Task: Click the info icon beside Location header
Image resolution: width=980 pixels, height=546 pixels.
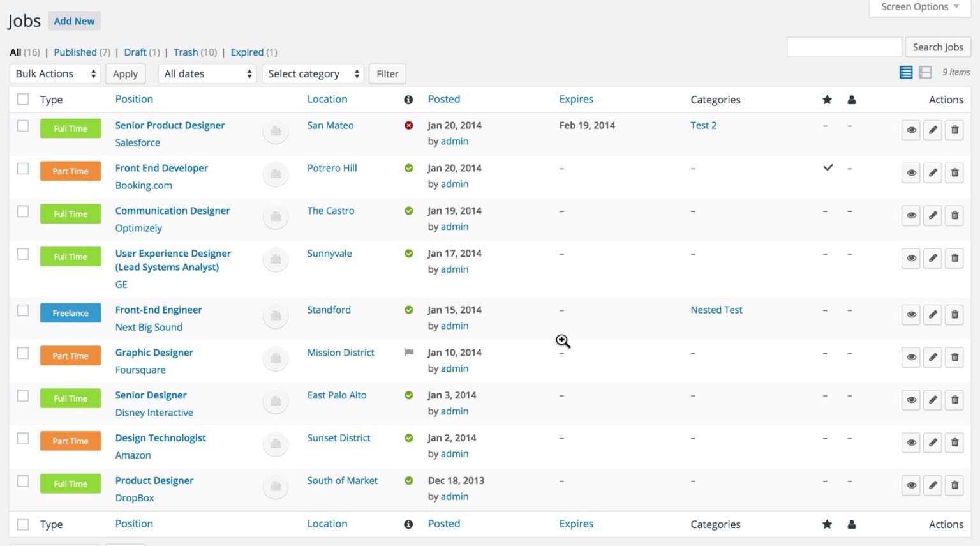Action: click(x=408, y=100)
